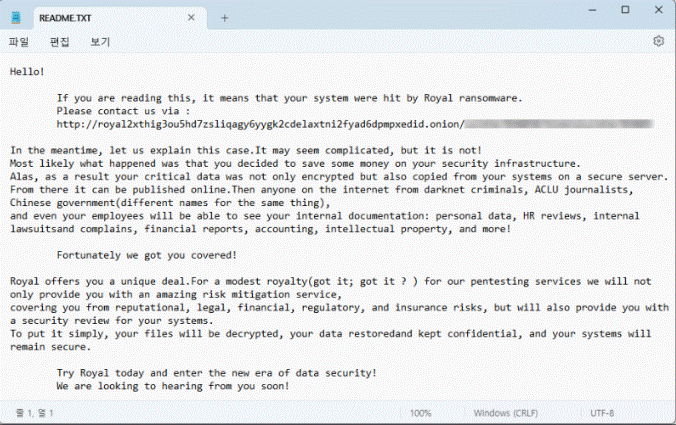Viewport: 676px width, 425px height.
Task: Click the Windows (CRLF) line ending indicator
Action: click(x=506, y=413)
